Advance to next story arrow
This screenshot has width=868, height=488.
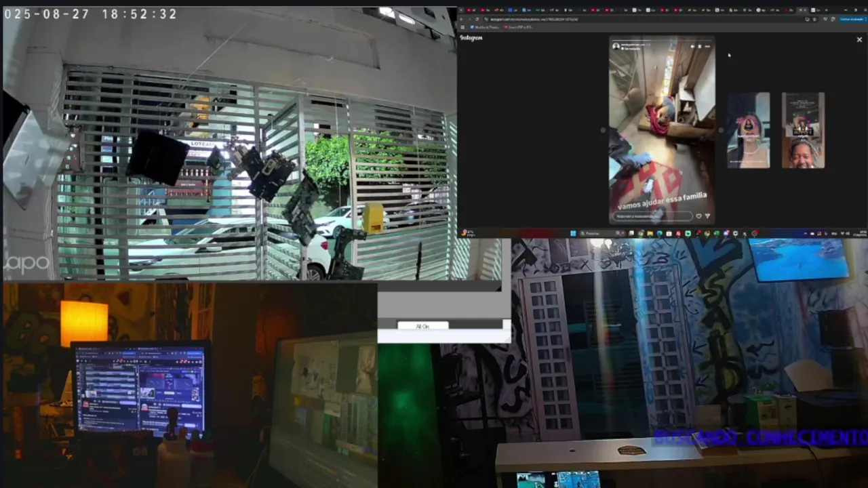pos(720,130)
